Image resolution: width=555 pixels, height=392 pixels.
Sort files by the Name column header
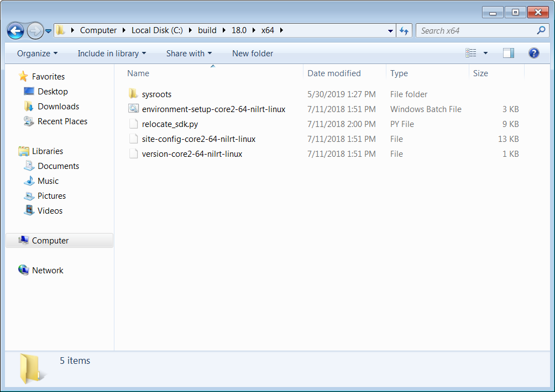click(138, 73)
